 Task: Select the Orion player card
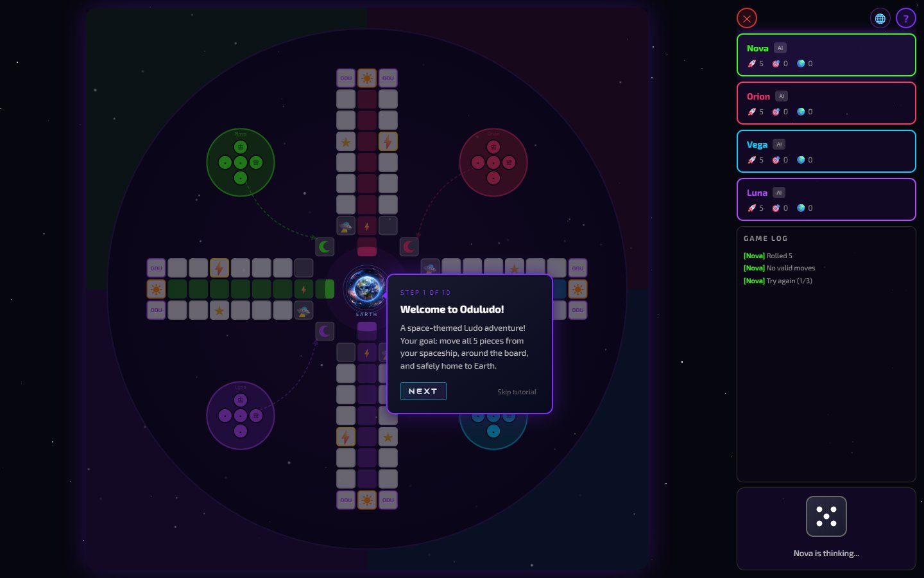tap(826, 103)
